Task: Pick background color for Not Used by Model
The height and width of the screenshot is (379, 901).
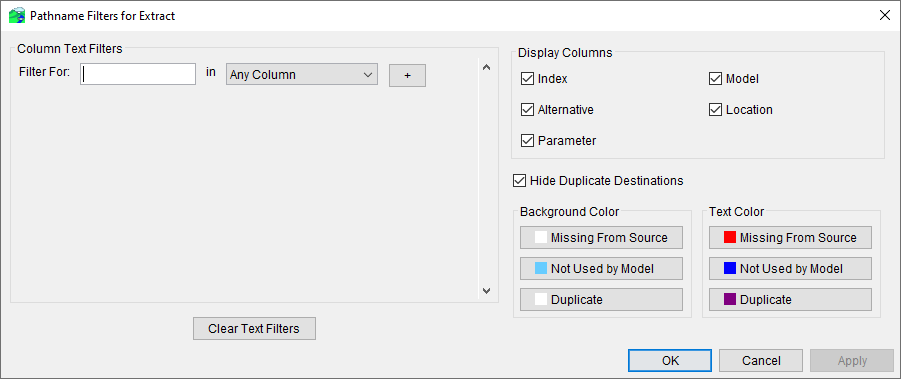Action: [x=601, y=269]
